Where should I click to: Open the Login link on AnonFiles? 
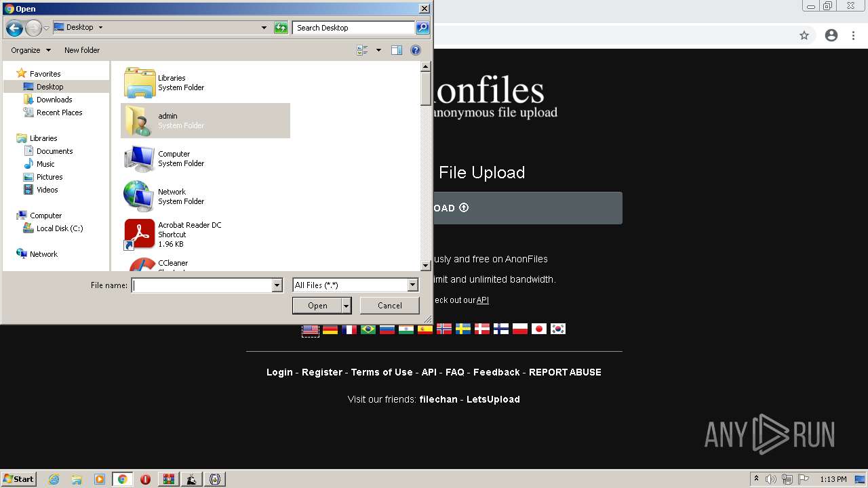(279, 372)
